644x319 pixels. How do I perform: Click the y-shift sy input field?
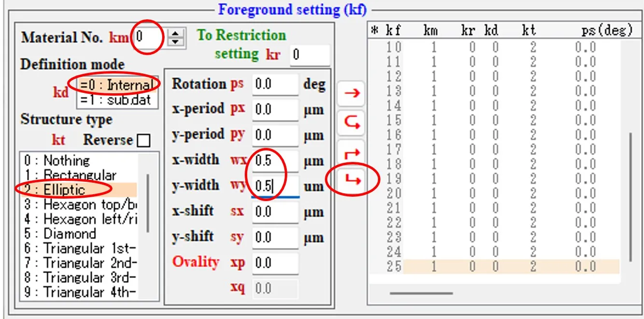(275, 237)
